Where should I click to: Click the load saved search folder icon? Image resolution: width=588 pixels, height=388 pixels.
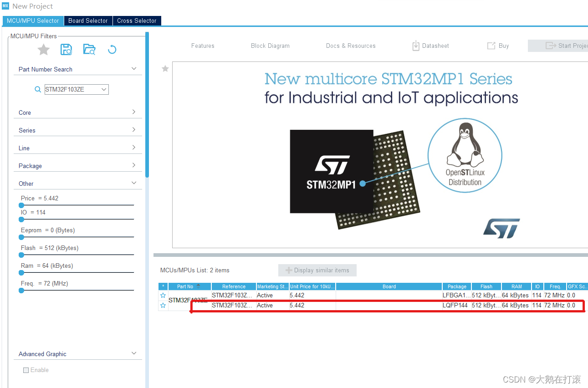(x=89, y=50)
